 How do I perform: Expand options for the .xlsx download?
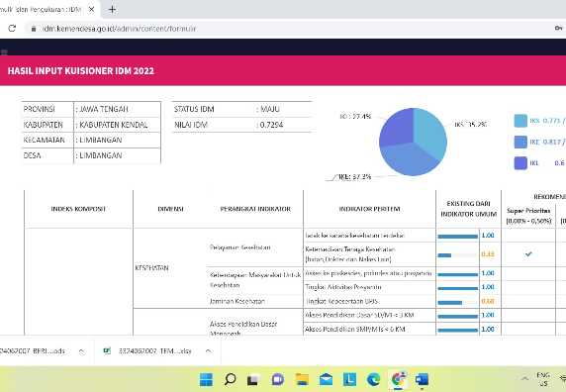208,350
